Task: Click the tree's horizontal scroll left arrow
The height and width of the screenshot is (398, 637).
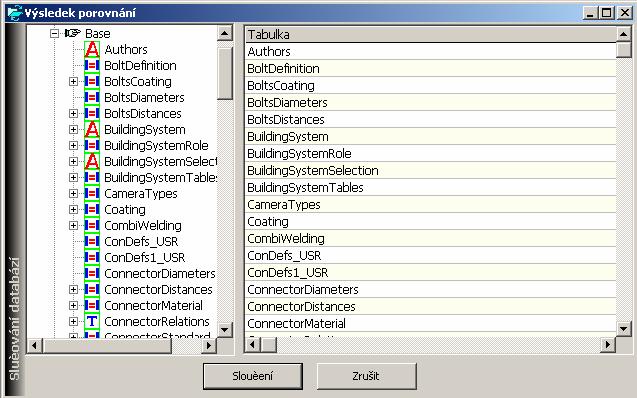Action: (x=35, y=346)
